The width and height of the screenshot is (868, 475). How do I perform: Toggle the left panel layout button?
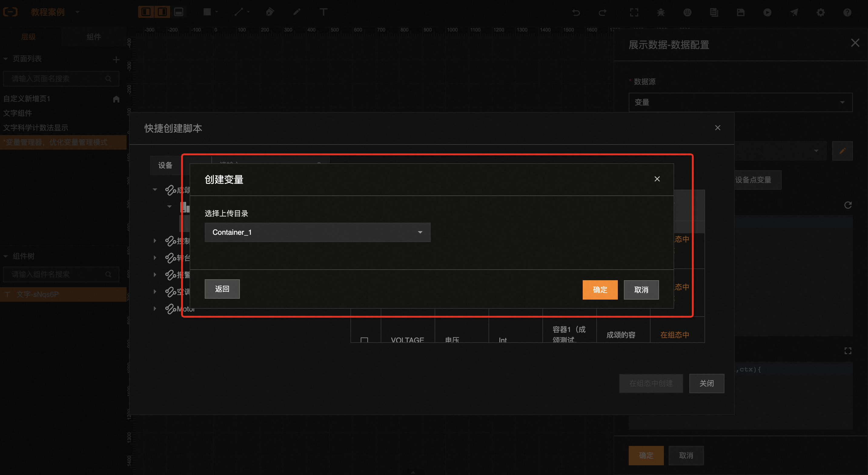146,12
